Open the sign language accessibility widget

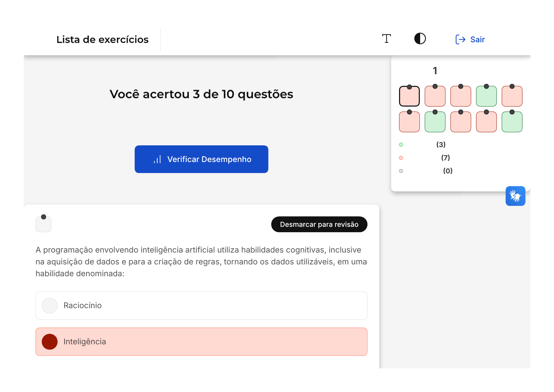[515, 196]
